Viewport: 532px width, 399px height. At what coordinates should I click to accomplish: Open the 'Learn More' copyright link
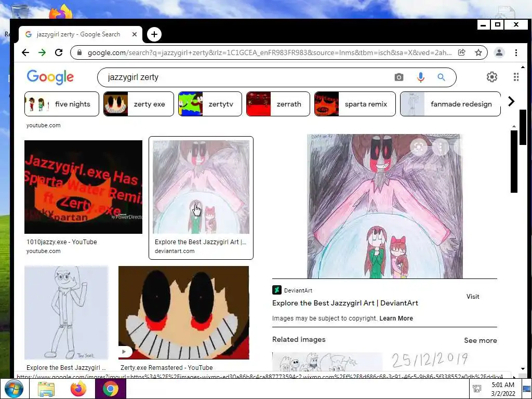[396, 318]
